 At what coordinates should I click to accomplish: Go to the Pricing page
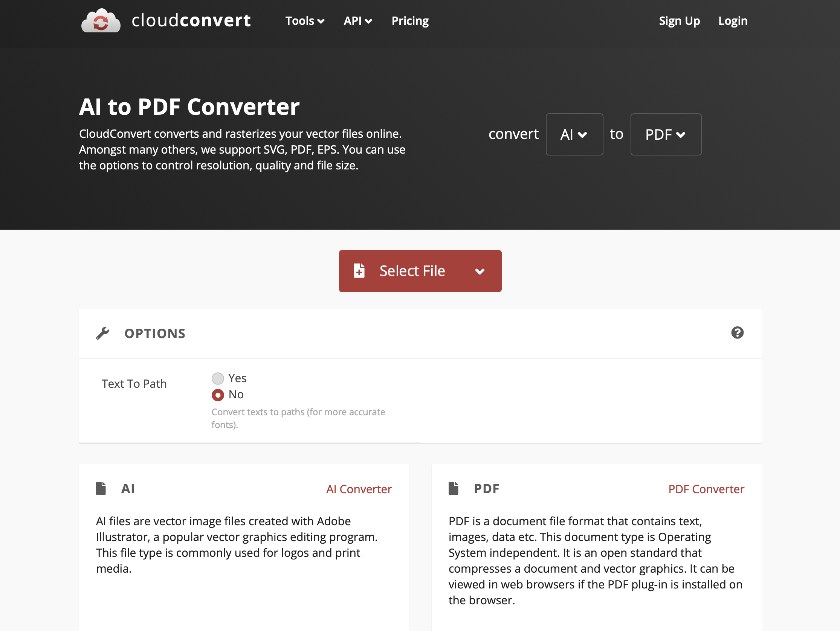point(410,21)
